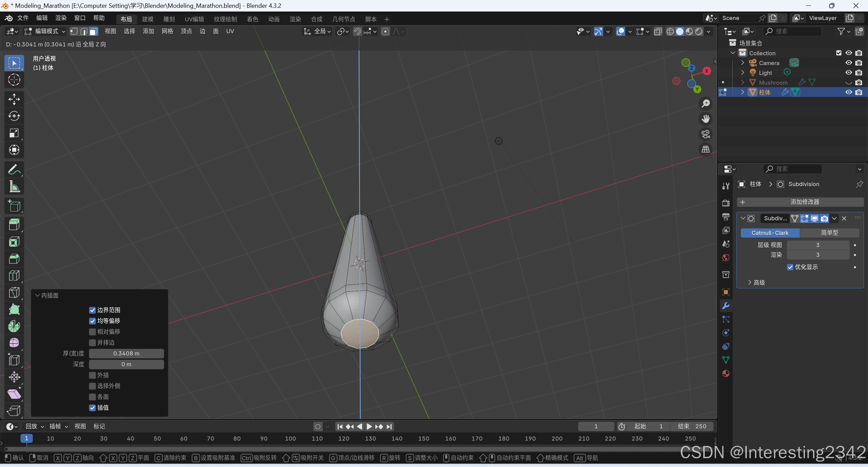This screenshot has height=467, width=868.
Task: Uncheck the 边界范围 checkbox
Action: [92, 310]
